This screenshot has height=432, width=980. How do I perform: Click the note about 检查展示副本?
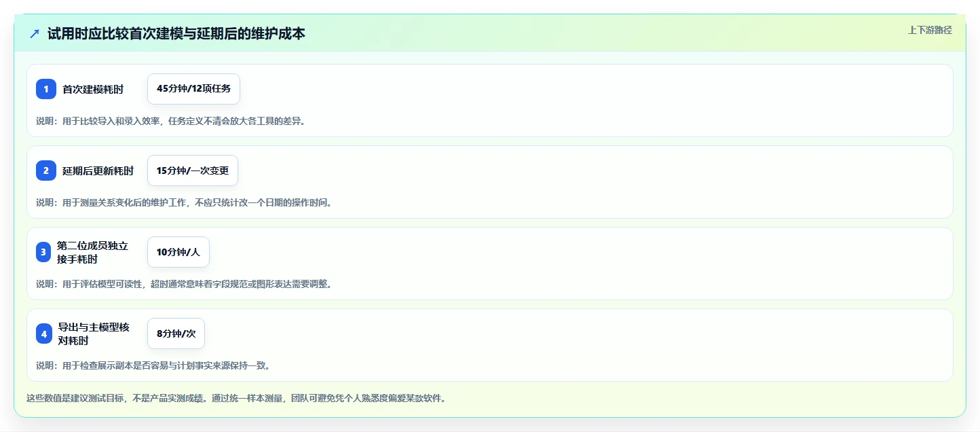point(153,365)
